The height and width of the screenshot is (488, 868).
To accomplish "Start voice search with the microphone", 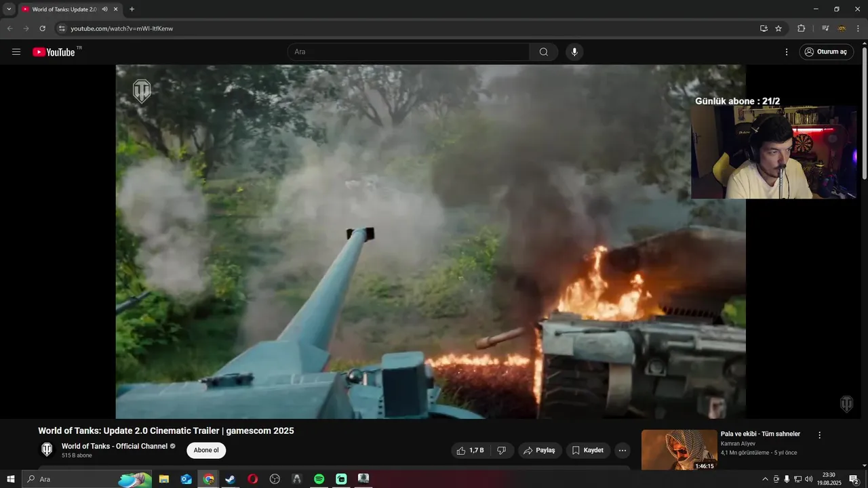I will (574, 52).
